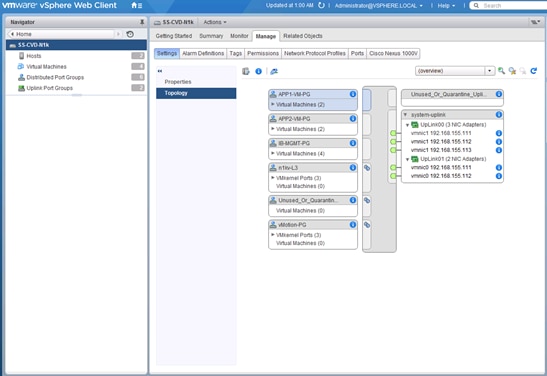
Task: Collapse UpLink00 (3 NIC Adapters)
Action: point(407,125)
